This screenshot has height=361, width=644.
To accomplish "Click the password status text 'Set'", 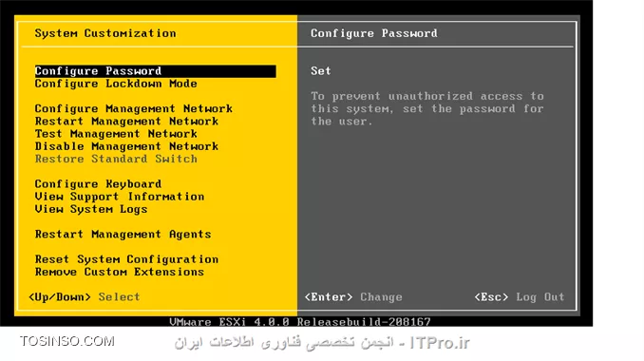I will click(x=320, y=71).
